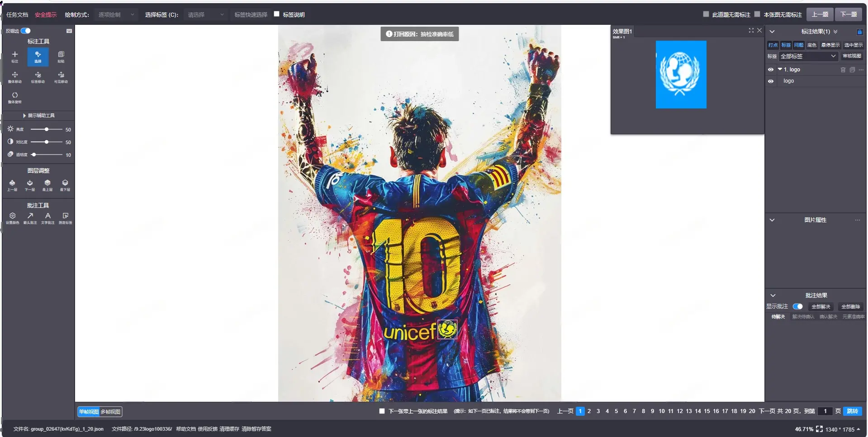Toggle visibility eye of child 'logo' row
This screenshot has width=868, height=437.
(771, 81)
